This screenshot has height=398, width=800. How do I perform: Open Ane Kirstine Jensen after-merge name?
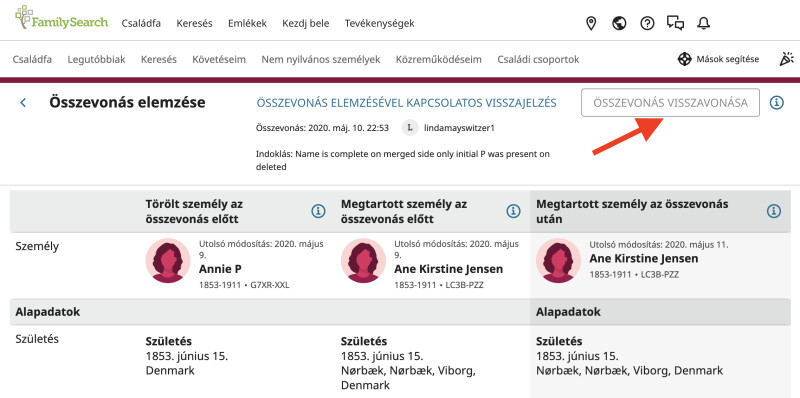pos(644,259)
